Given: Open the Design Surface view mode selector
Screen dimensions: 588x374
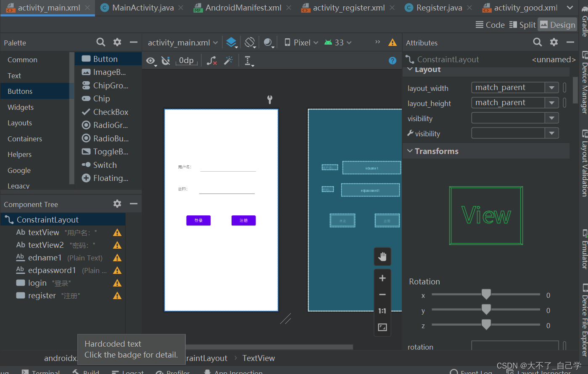Looking at the screenshot, I should [x=232, y=42].
